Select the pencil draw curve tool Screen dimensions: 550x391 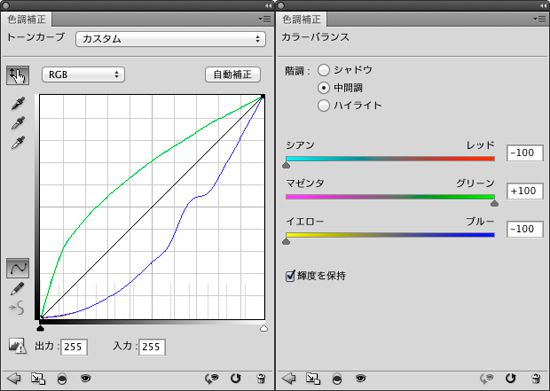coord(17,289)
